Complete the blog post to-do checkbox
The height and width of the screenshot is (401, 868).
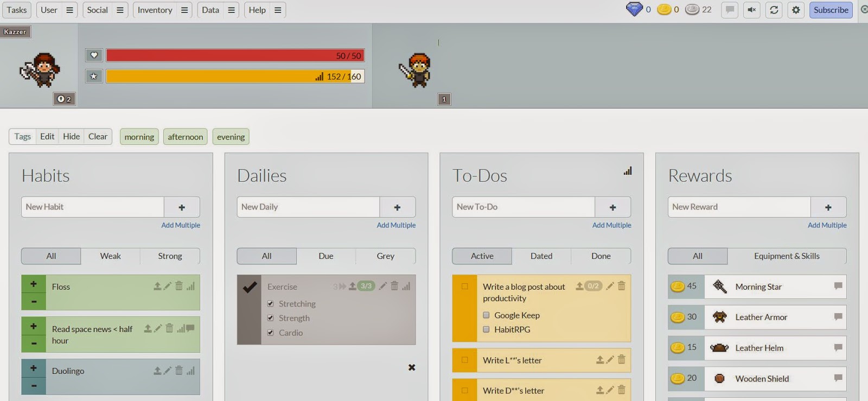click(x=465, y=286)
